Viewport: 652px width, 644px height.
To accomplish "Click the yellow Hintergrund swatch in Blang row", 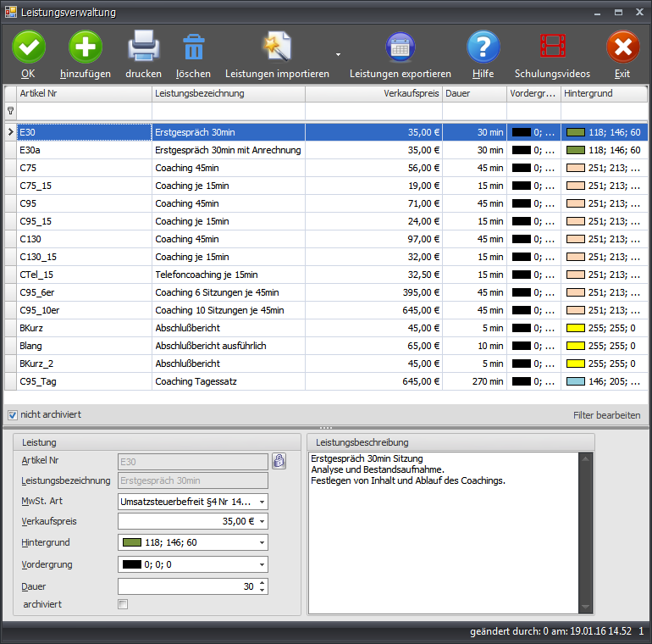I will pos(576,346).
